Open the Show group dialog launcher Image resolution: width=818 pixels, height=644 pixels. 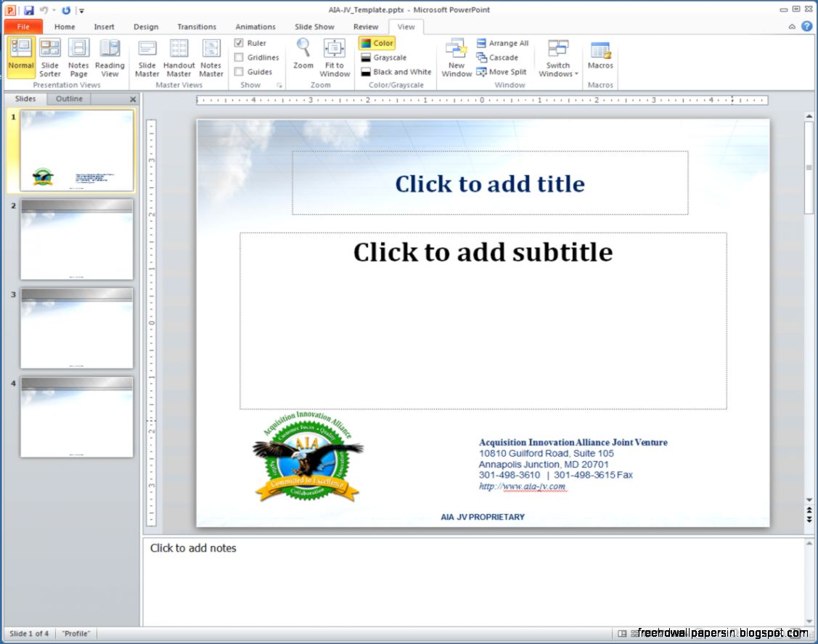279,85
